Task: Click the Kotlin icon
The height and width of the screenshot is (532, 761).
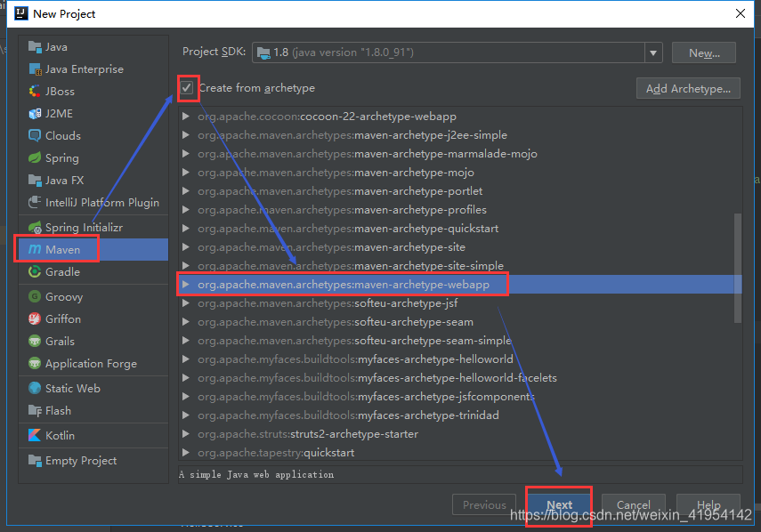Action: click(x=35, y=435)
